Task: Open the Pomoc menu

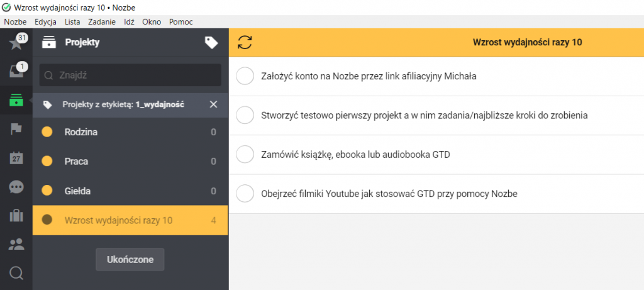Action: pos(180,22)
